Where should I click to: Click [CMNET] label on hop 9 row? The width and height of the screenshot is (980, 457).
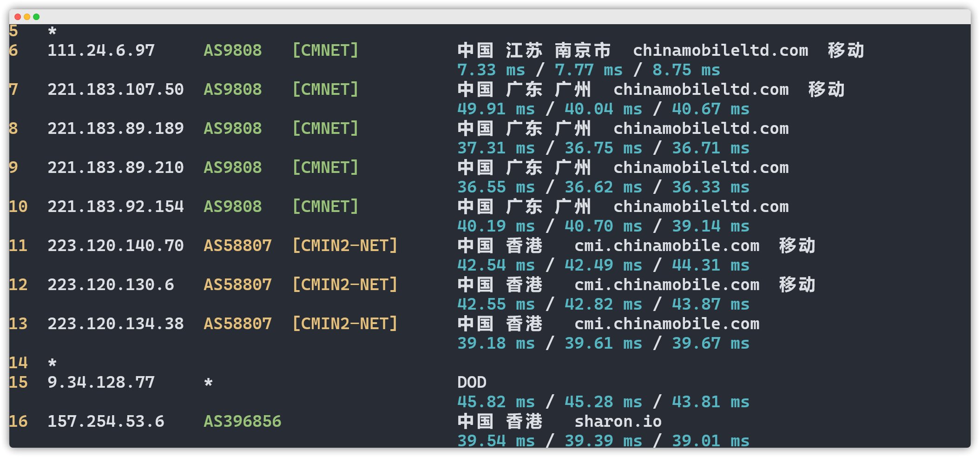[x=325, y=167]
